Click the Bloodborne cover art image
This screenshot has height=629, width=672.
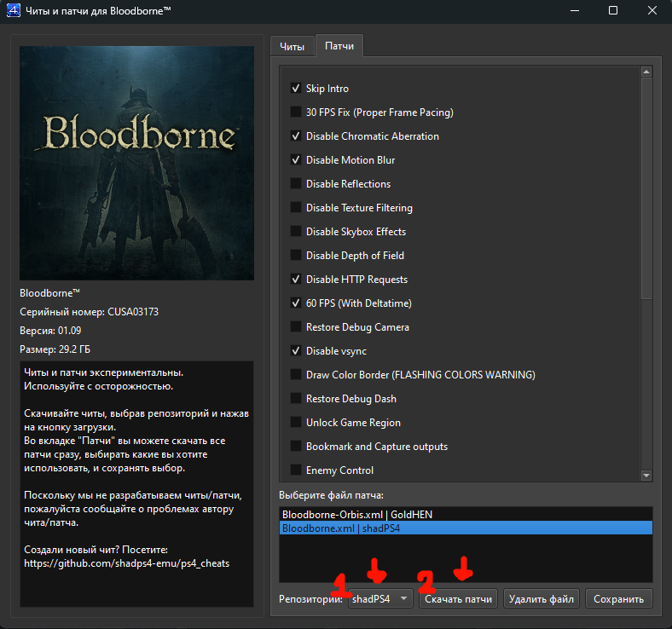[136, 163]
